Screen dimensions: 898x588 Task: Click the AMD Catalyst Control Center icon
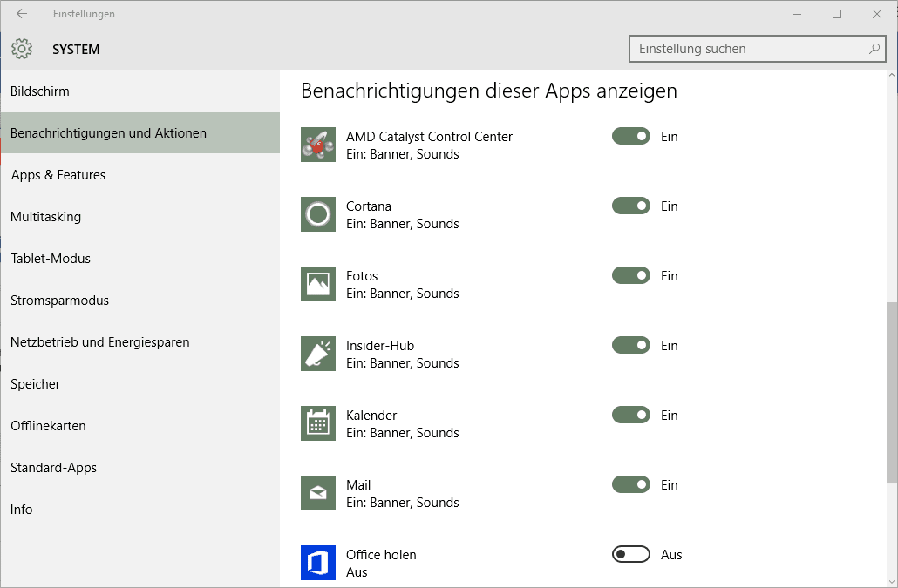pos(318,145)
